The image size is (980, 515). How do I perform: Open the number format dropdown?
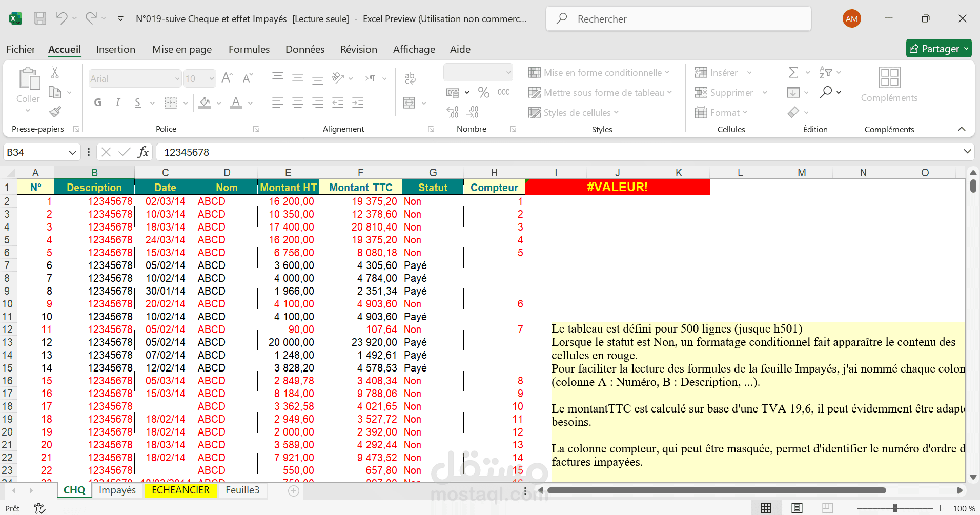pyautogui.click(x=508, y=72)
